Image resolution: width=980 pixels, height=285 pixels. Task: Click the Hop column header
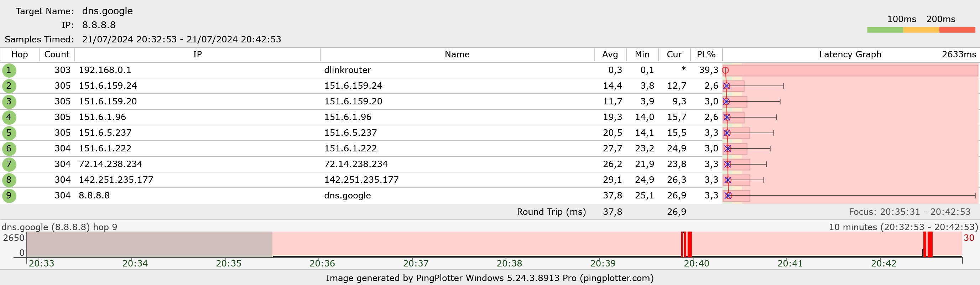click(x=19, y=55)
